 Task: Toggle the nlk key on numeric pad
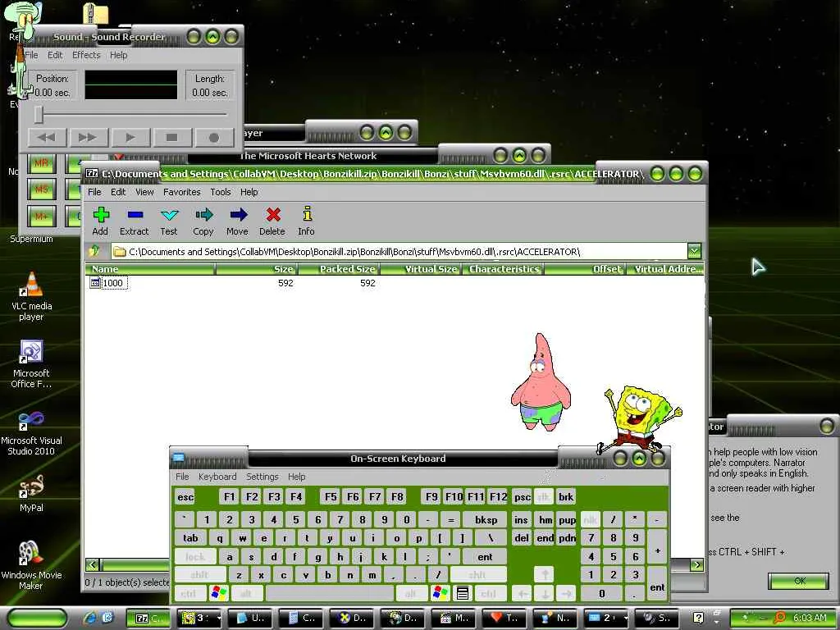591,519
